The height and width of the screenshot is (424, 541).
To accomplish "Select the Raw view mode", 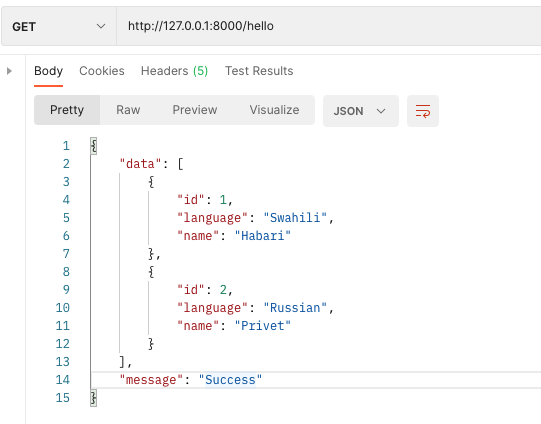I will [128, 110].
